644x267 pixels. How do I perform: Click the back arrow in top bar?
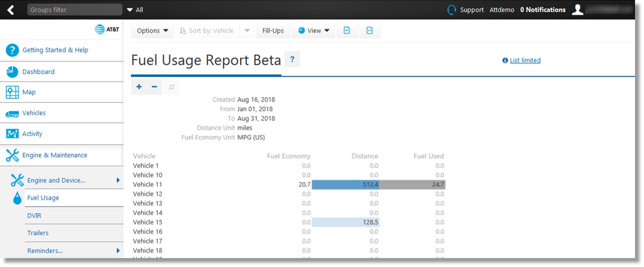10,10
